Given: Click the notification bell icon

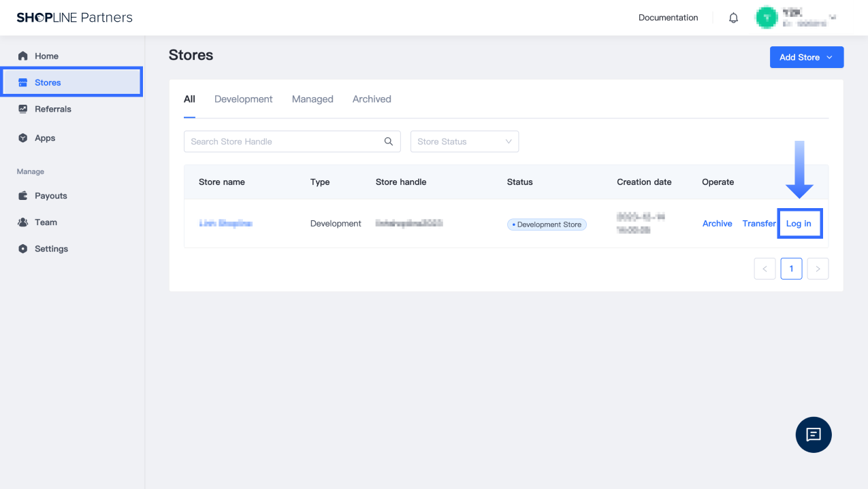Looking at the screenshot, I should [733, 18].
